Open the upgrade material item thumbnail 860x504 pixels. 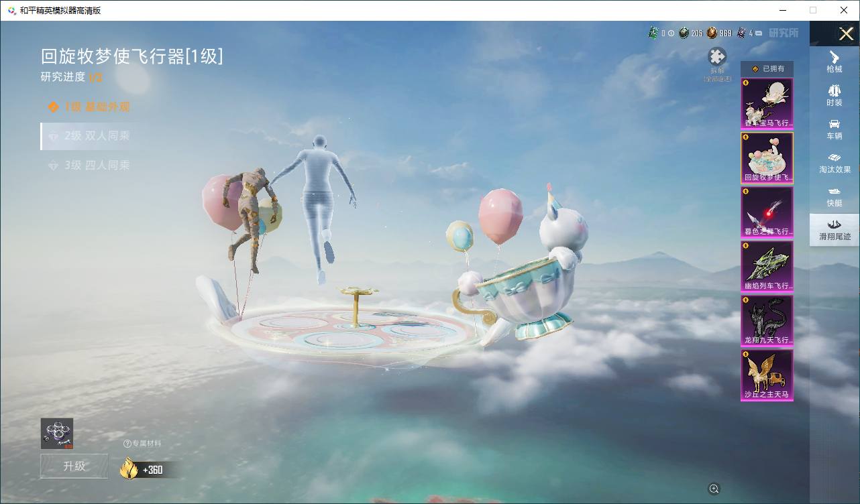pos(57,434)
